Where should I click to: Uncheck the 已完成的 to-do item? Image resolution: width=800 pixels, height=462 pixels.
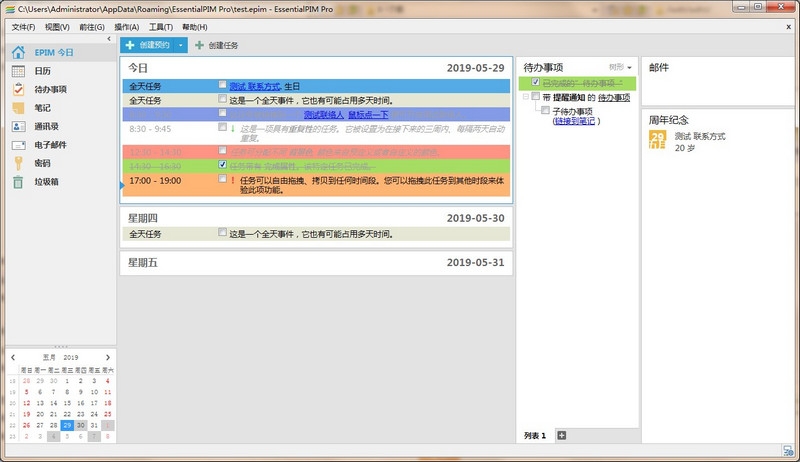click(535, 82)
